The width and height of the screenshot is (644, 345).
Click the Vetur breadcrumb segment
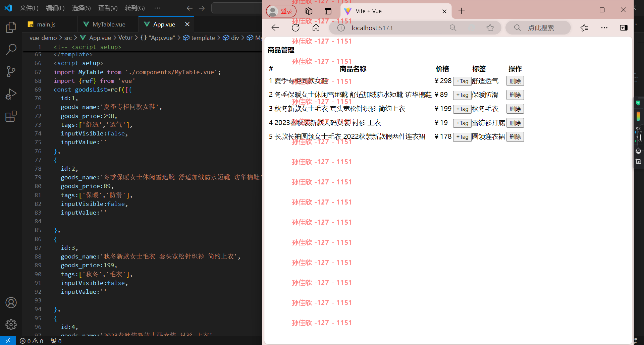point(125,38)
